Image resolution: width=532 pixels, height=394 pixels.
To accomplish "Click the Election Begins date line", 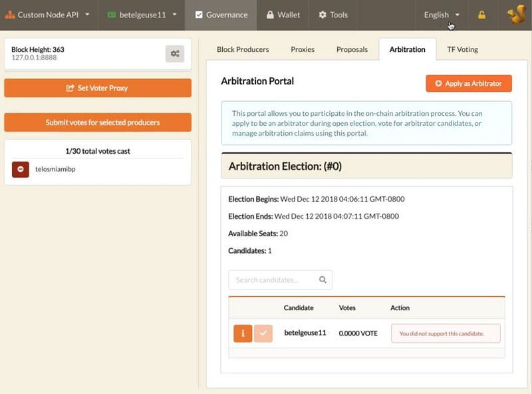I will click(317, 199).
